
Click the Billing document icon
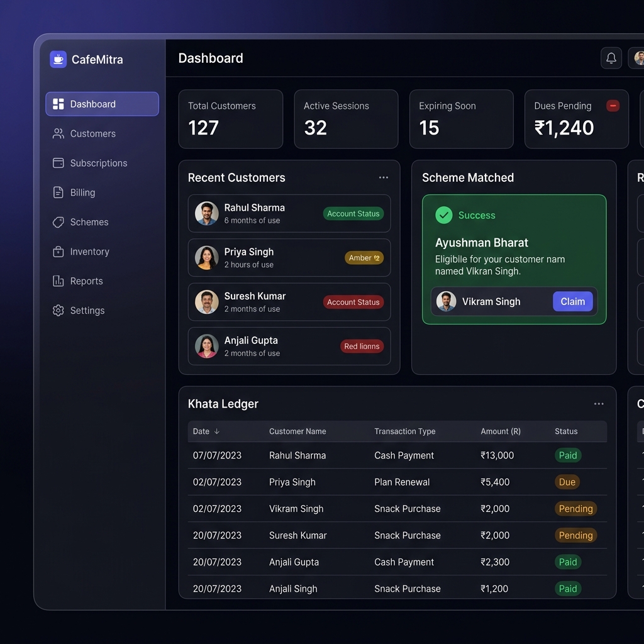click(58, 192)
